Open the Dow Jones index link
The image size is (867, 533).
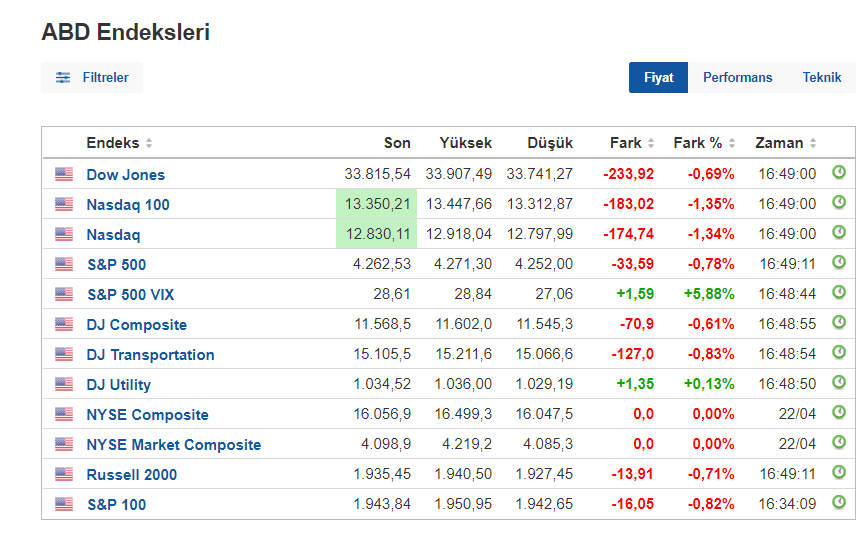tap(125, 174)
